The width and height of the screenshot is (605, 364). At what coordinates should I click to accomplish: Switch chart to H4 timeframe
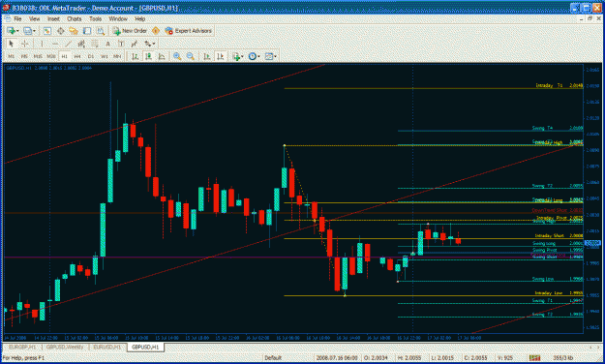click(x=77, y=56)
